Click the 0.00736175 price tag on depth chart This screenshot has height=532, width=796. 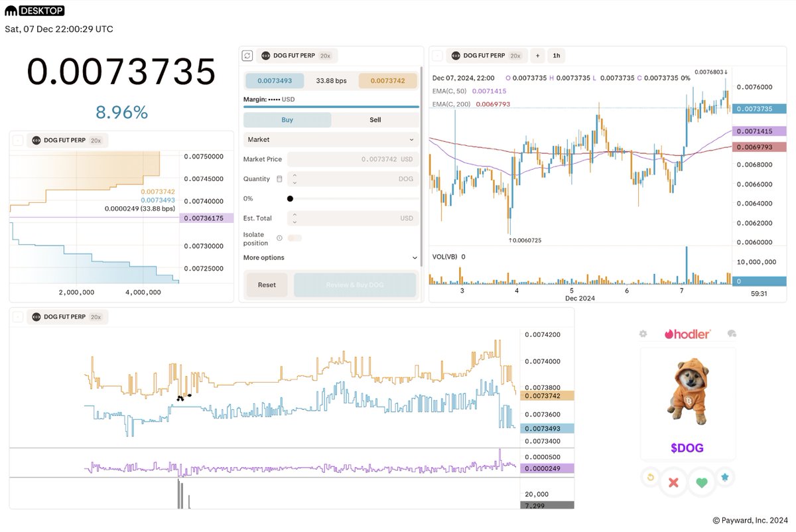[207, 218]
